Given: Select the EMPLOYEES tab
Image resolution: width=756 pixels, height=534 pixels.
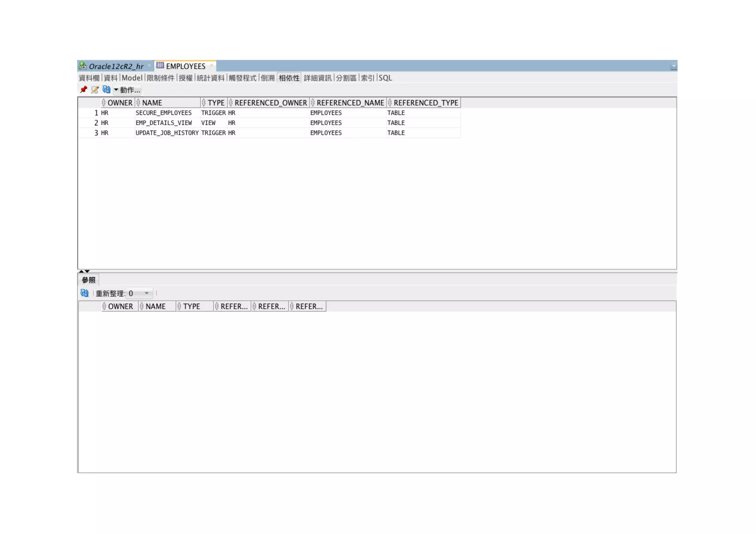Looking at the screenshot, I should click(186, 66).
